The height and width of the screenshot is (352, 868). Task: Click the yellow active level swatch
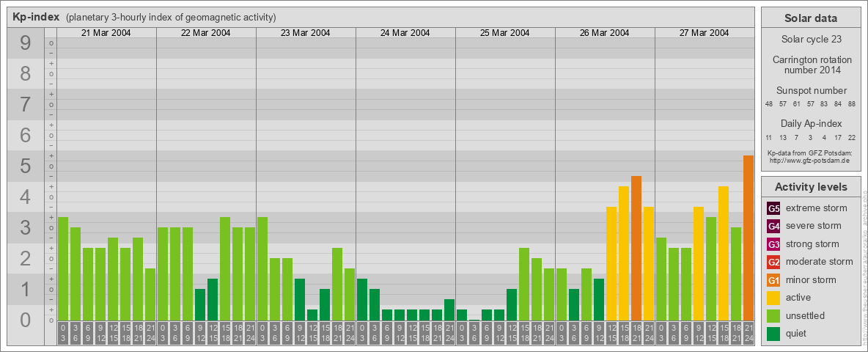(773, 298)
